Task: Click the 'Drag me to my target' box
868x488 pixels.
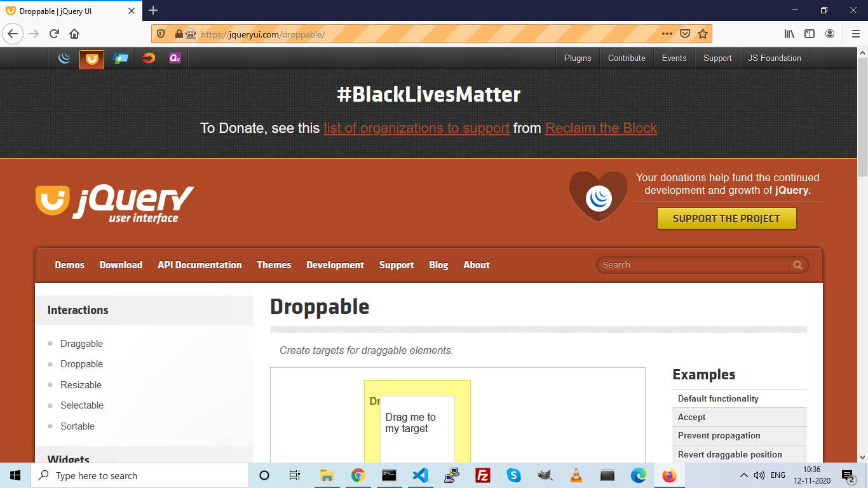Action: (417, 430)
